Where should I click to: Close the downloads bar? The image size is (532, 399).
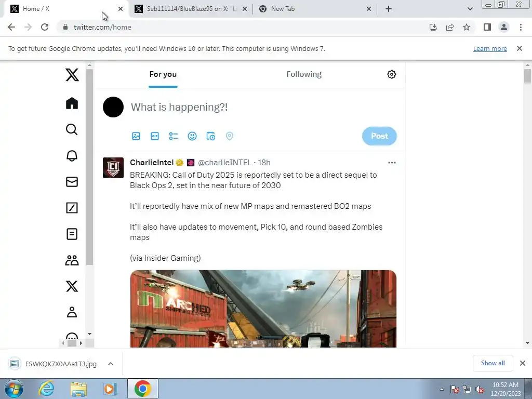click(523, 363)
